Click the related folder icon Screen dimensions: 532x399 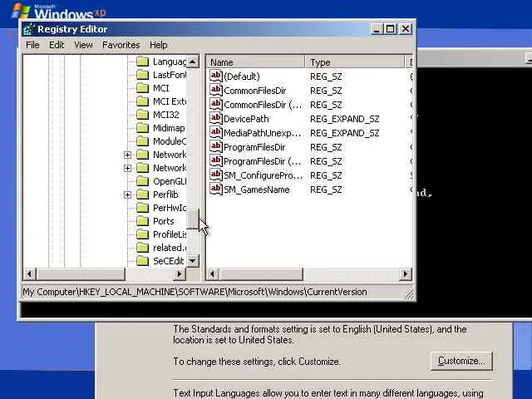[x=142, y=248]
